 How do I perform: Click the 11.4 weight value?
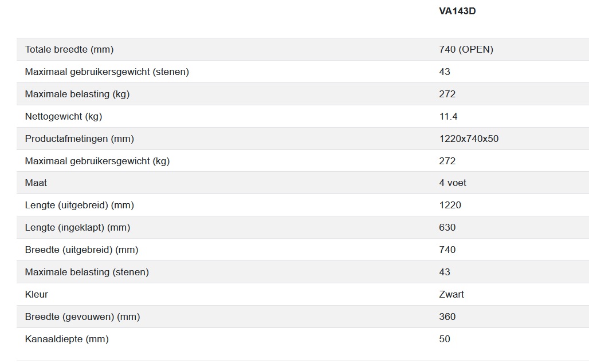point(448,116)
